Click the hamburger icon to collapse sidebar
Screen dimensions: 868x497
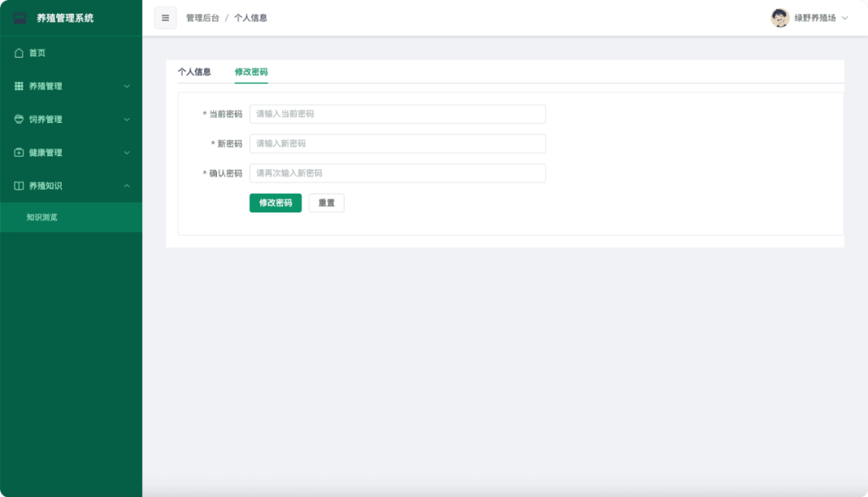(x=165, y=17)
